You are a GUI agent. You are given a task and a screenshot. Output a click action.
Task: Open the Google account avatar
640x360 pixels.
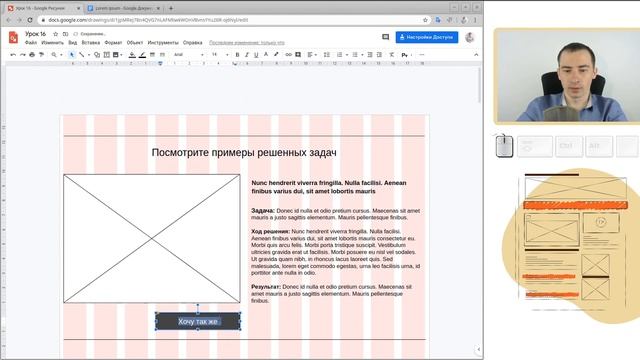tap(470, 37)
